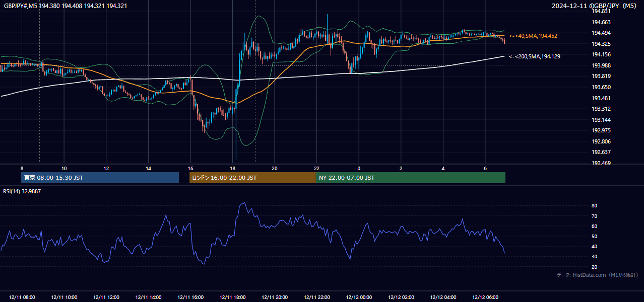
Task: Click price axis value 192.806
Action: pos(601,141)
